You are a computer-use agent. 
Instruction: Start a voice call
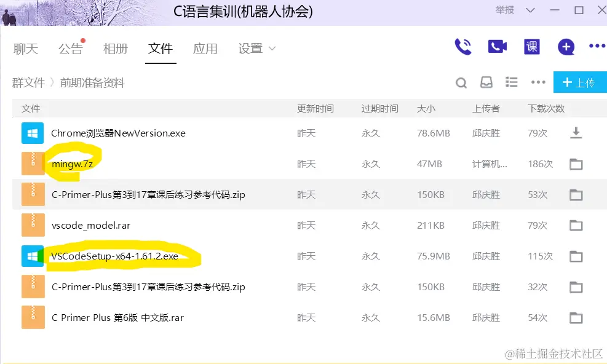(463, 45)
